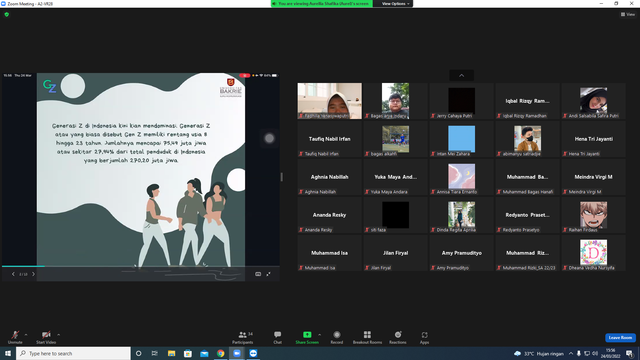Expand share screen options arrow
This screenshot has height=360, width=640.
(x=320, y=335)
